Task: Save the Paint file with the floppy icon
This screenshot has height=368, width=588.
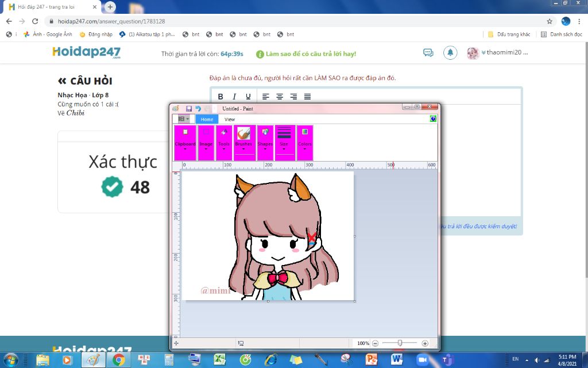Action: click(189, 109)
